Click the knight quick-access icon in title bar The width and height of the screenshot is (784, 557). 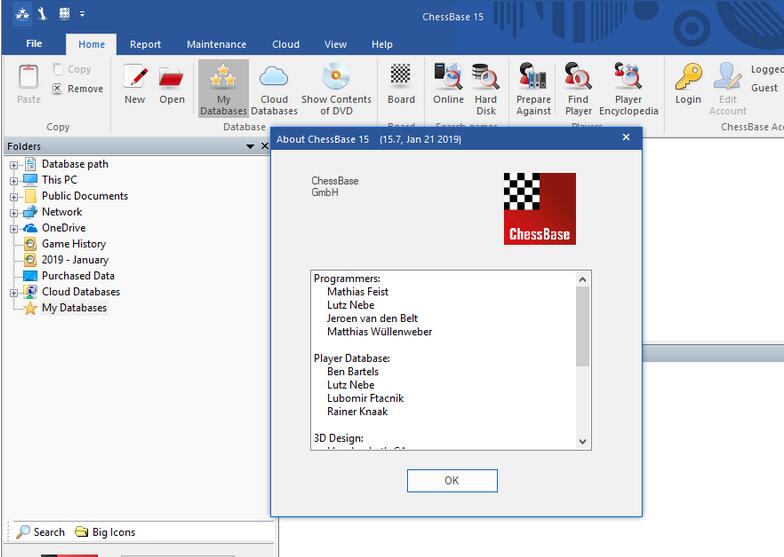42,14
